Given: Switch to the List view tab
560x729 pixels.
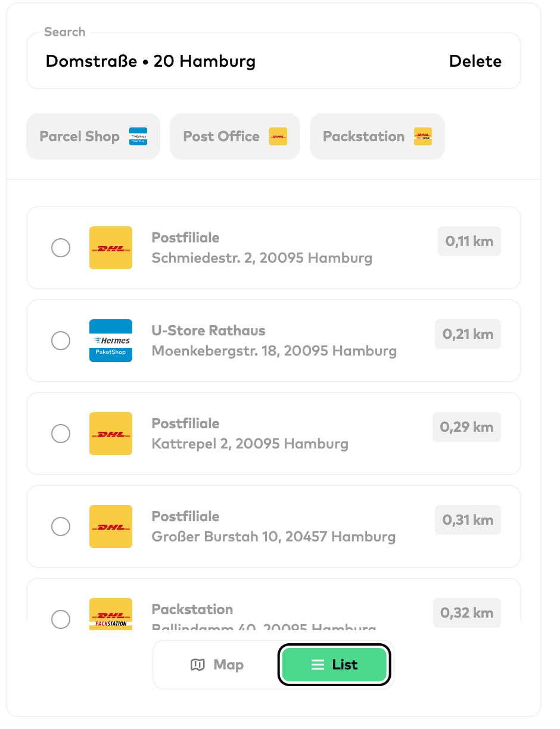Looking at the screenshot, I should [334, 665].
